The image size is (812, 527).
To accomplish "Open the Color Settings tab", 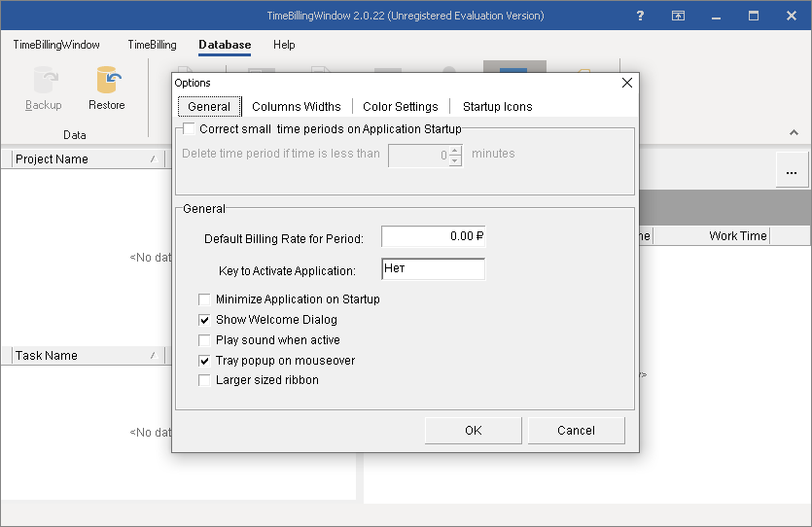I will click(401, 107).
